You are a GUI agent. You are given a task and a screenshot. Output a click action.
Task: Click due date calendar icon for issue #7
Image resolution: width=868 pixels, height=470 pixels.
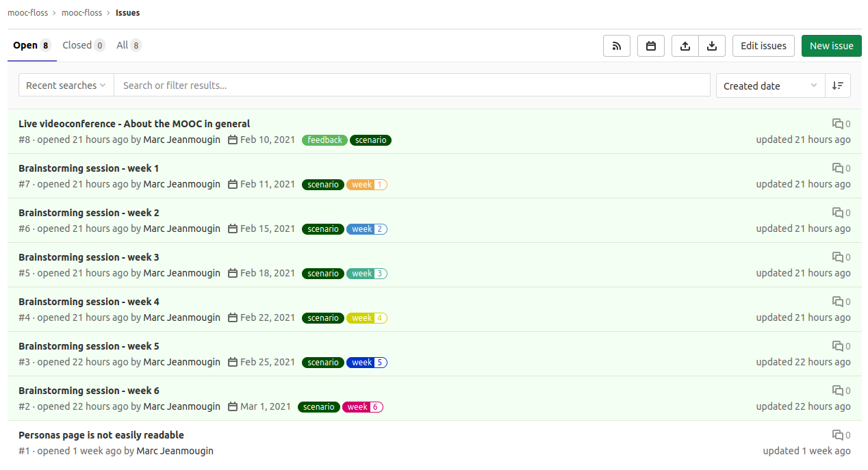click(233, 185)
